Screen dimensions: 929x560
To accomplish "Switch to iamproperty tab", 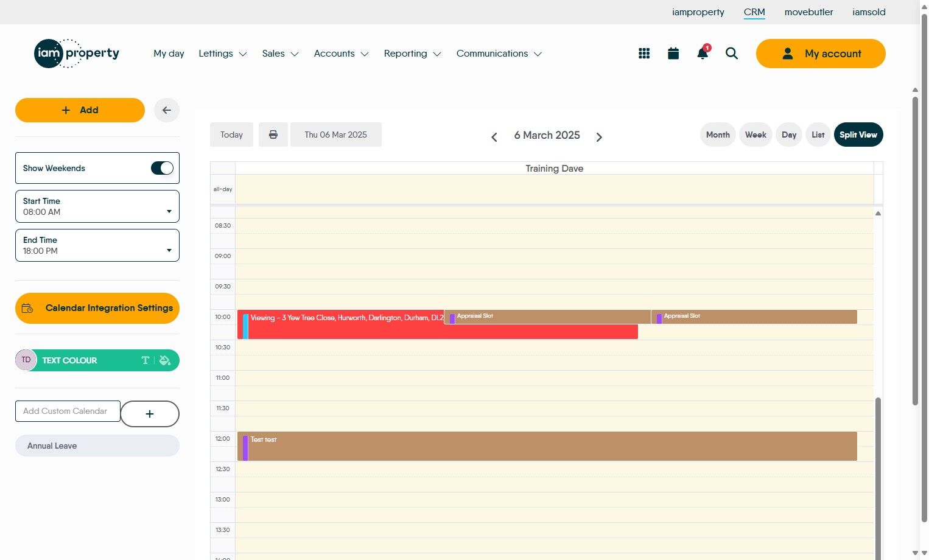I will [x=698, y=12].
